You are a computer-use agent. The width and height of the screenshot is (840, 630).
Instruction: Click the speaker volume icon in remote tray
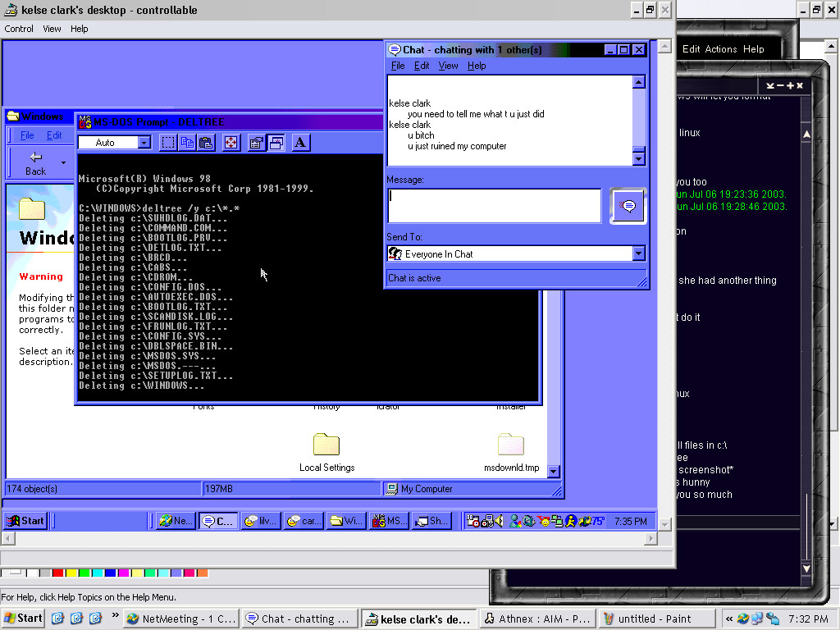click(x=500, y=521)
